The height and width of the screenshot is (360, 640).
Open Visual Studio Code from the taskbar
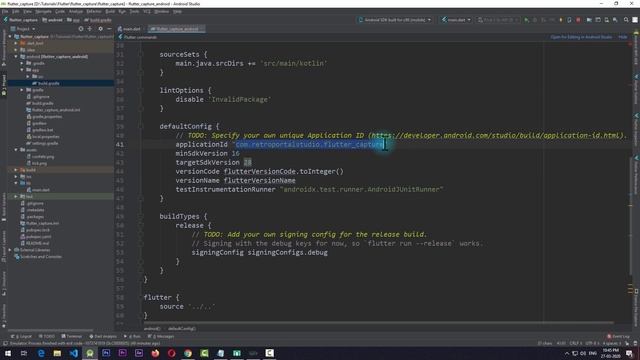(73, 353)
